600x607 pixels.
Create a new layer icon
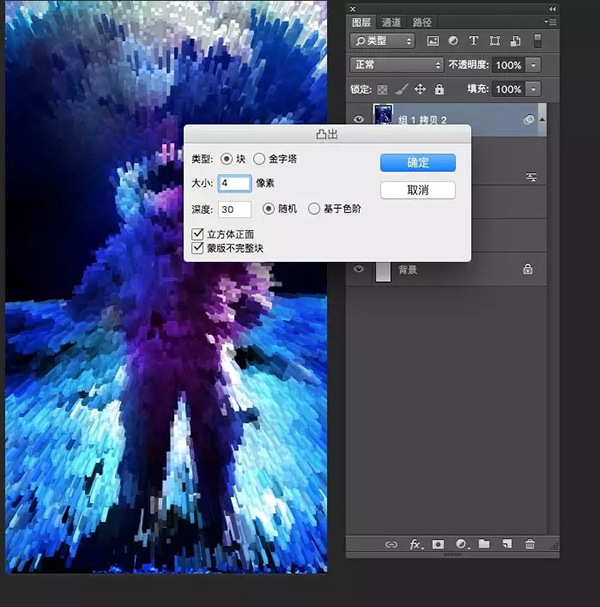coord(507,544)
